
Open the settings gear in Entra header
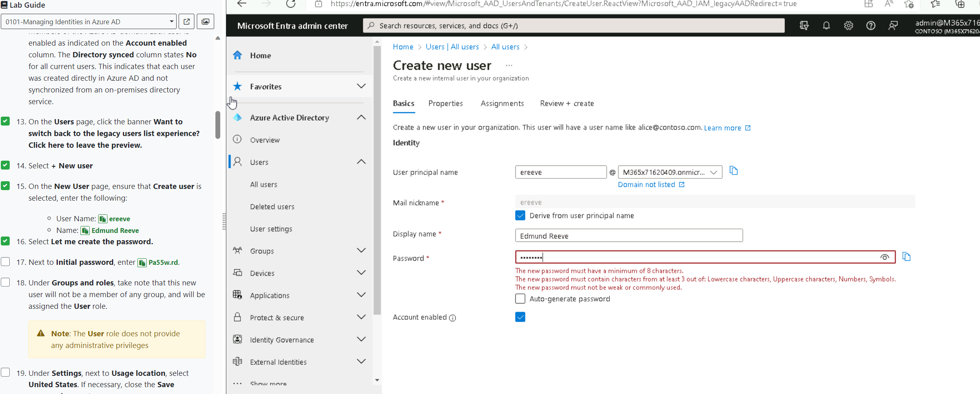[848, 25]
